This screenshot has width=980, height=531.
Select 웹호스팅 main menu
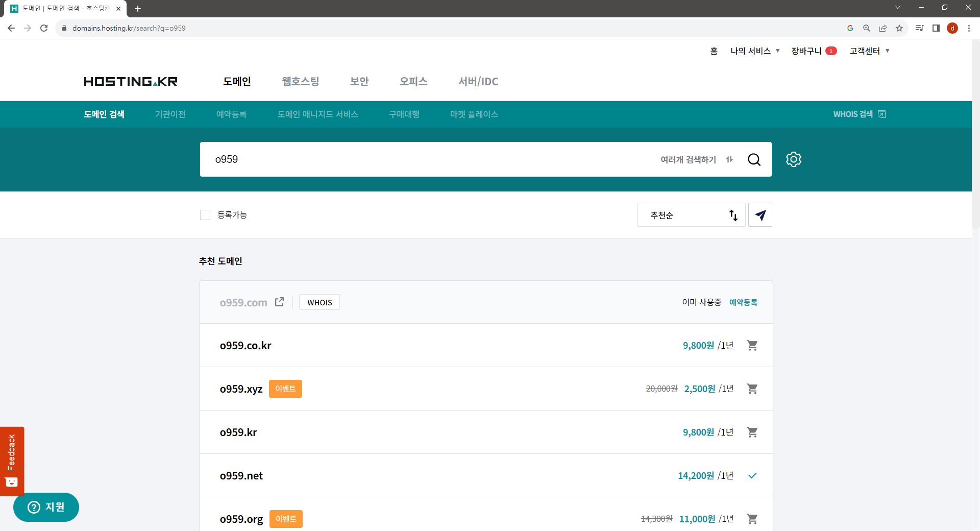point(301,81)
